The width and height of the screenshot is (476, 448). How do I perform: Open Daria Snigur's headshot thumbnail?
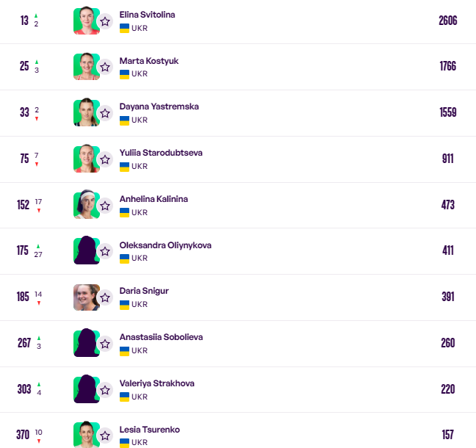[86, 297]
